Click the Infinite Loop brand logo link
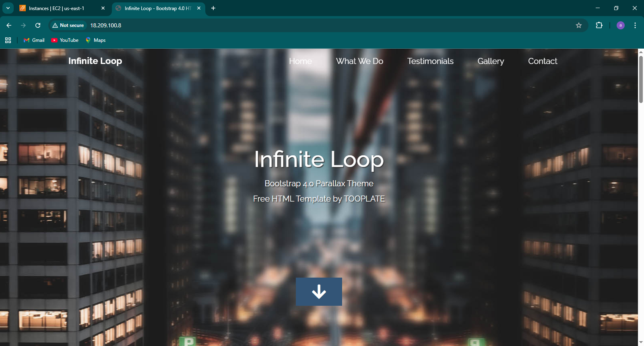The image size is (644, 346). point(95,61)
